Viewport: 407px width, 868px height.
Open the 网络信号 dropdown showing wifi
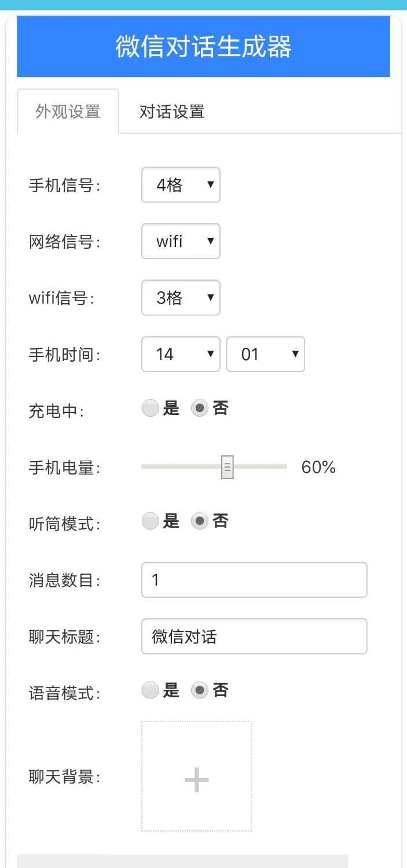tap(181, 241)
